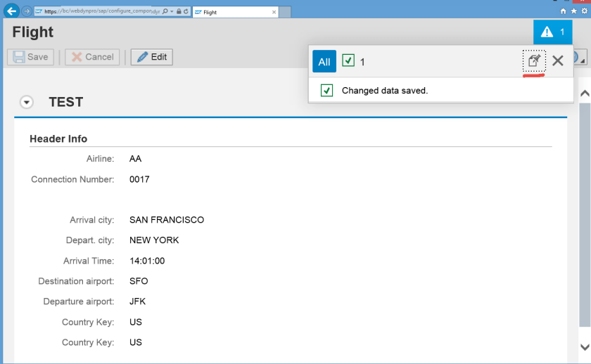This screenshot has height=364, width=591.
Task: Click the 'Changed data saved.' success message icon
Action: point(326,91)
